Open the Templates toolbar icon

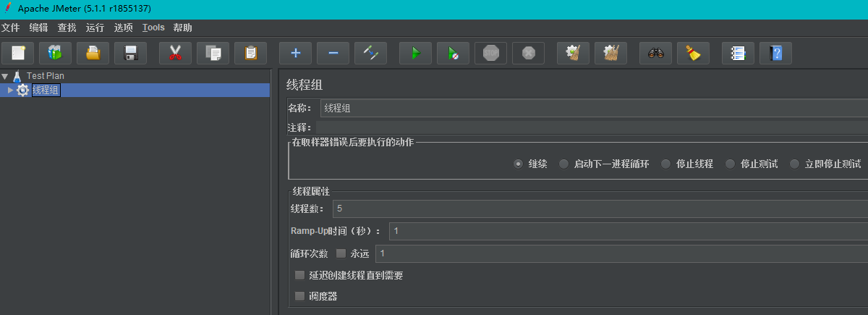tap(56, 53)
